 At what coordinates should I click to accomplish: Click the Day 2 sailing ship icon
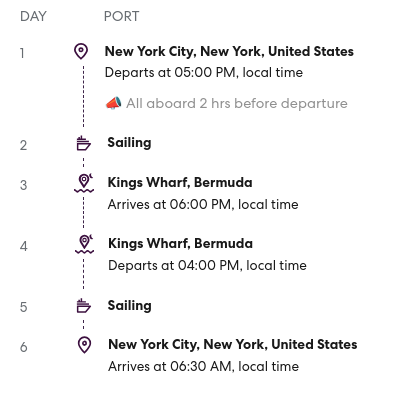[83, 143]
